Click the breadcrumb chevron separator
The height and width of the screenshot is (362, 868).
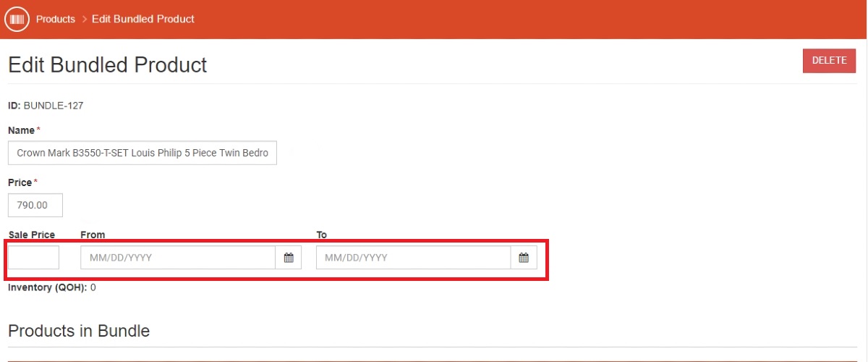click(x=84, y=20)
